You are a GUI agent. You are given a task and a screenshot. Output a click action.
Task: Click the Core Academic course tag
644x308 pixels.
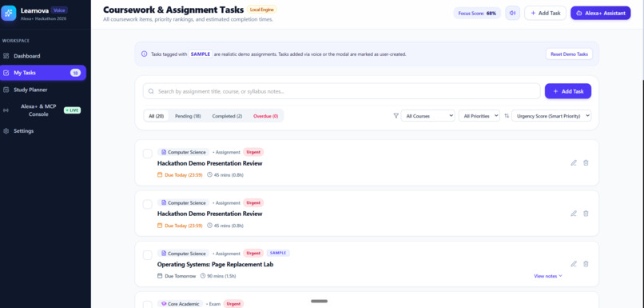point(180,304)
